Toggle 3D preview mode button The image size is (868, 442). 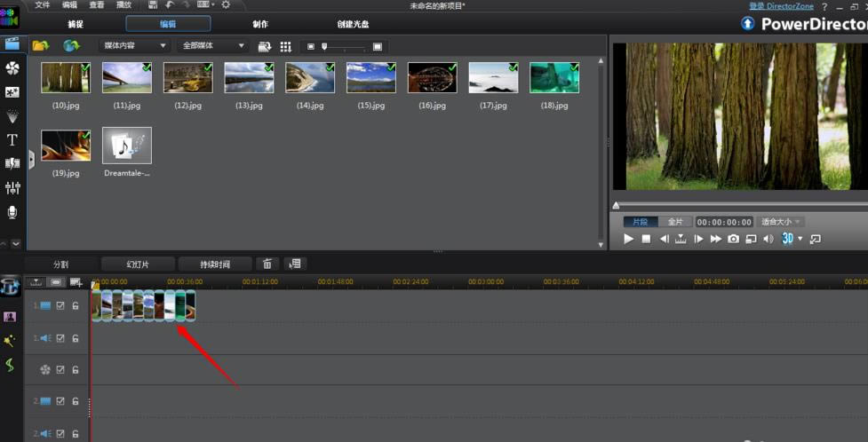click(787, 239)
